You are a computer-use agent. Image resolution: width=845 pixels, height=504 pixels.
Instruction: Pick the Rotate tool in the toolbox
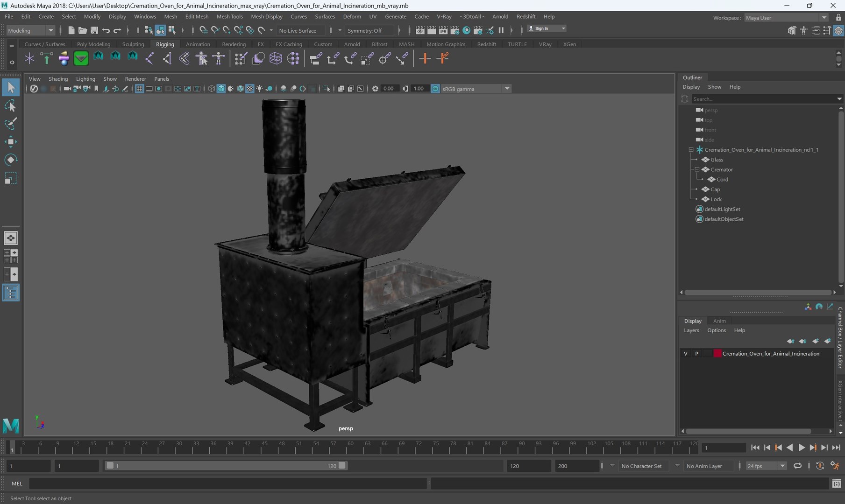tap(11, 160)
